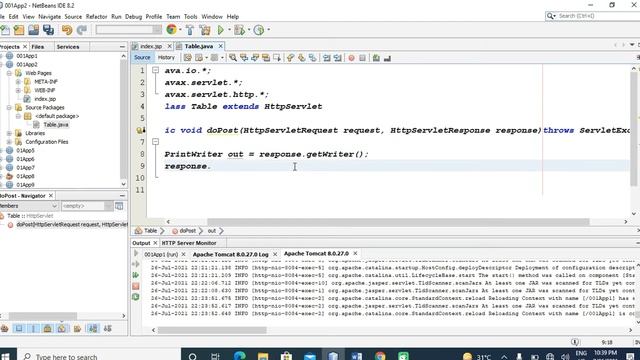This screenshot has width=640, height=360.
Task: Open the Tools menu
Action: 190,17
